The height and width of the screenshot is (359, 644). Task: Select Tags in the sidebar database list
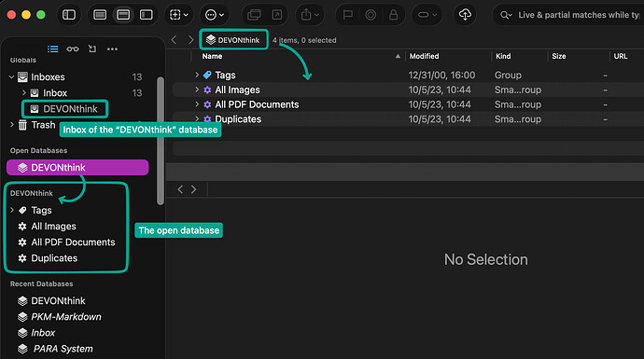(41, 211)
